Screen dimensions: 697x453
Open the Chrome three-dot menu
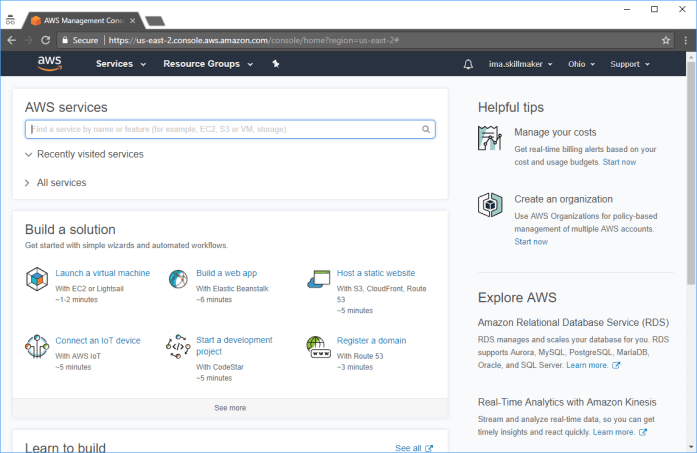point(685,40)
